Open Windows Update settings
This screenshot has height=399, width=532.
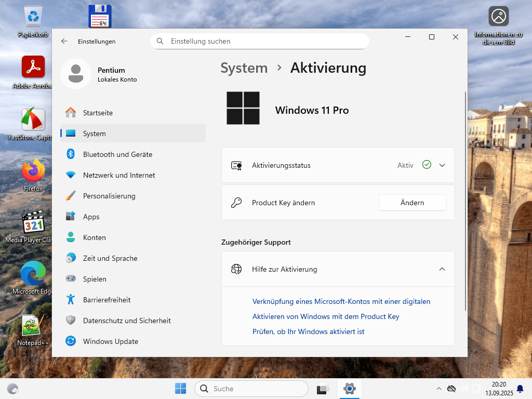pyautogui.click(x=133, y=341)
